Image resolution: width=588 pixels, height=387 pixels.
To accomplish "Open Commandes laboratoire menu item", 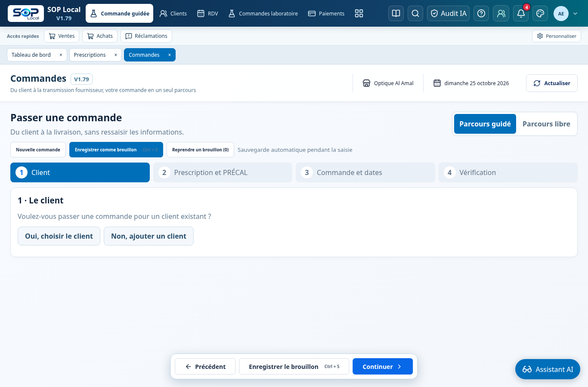I will coord(263,13).
